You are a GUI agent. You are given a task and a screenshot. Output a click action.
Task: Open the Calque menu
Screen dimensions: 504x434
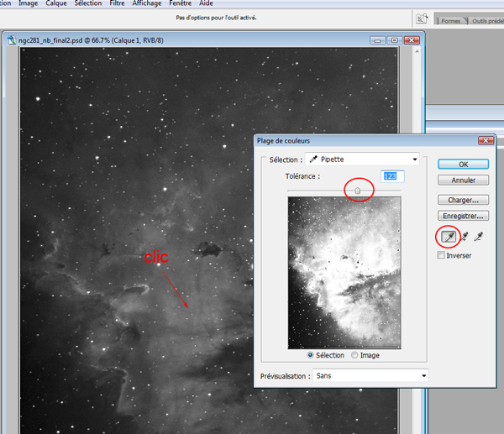tap(56, 3)
